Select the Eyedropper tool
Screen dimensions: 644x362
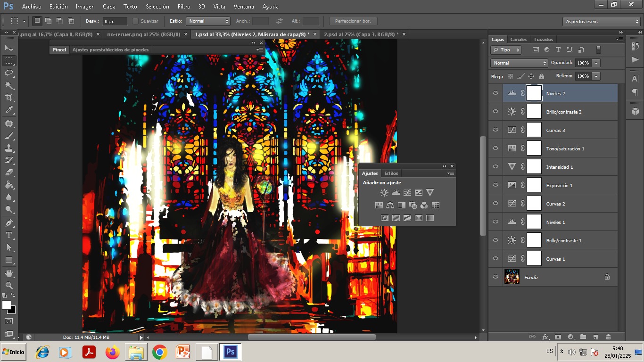(9, 110)
